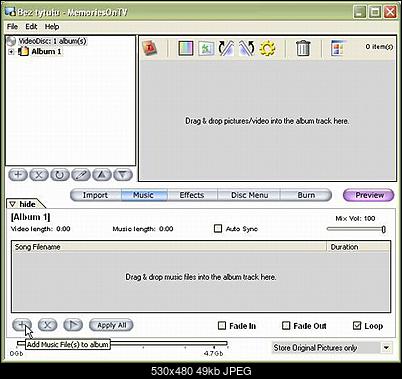Delete album using the X button under tree
The image size is (402, 379).
coord(39,175)
